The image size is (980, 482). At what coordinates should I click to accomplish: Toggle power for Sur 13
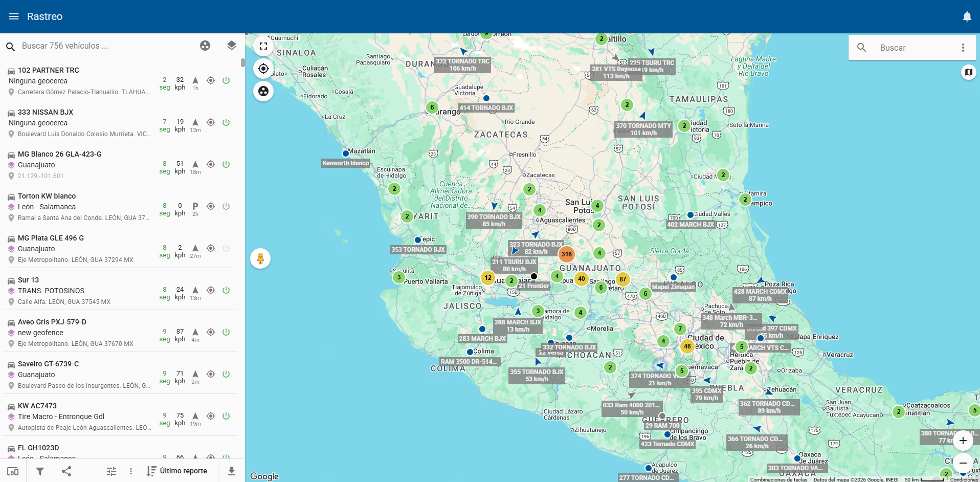[226, 290]
